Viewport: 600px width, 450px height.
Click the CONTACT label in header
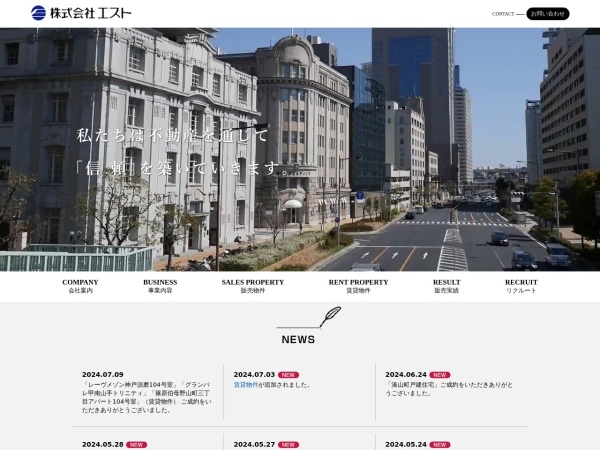point(503,14)
